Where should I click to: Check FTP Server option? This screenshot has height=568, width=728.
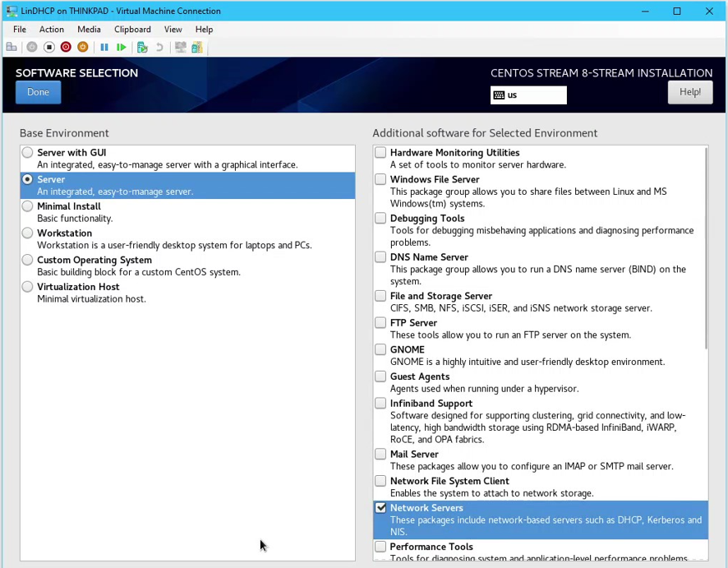[380, 323]
